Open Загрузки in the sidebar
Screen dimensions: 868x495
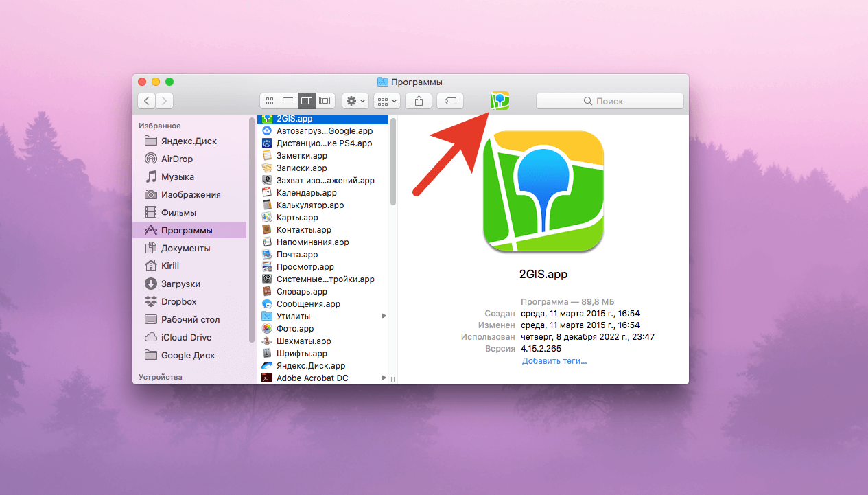[189, 284]
